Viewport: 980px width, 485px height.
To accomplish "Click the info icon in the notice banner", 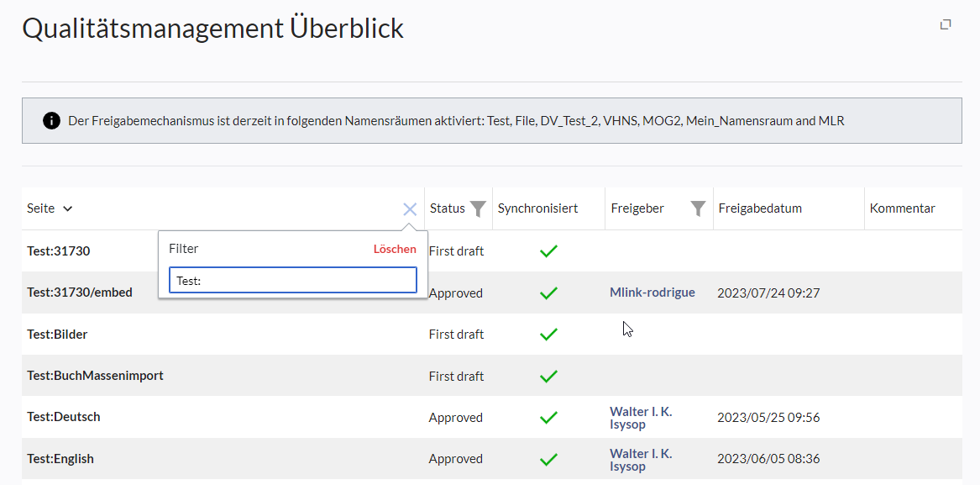I will [51, 121].
